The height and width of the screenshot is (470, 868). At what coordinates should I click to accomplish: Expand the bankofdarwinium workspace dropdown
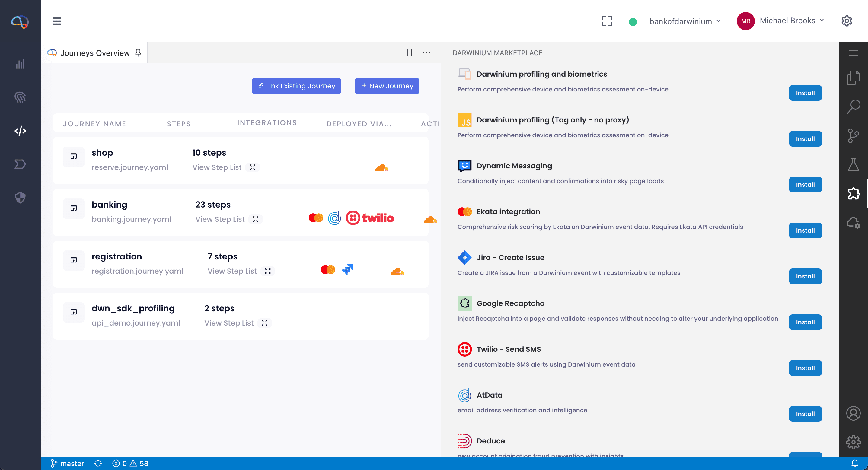tap(685, 21)
